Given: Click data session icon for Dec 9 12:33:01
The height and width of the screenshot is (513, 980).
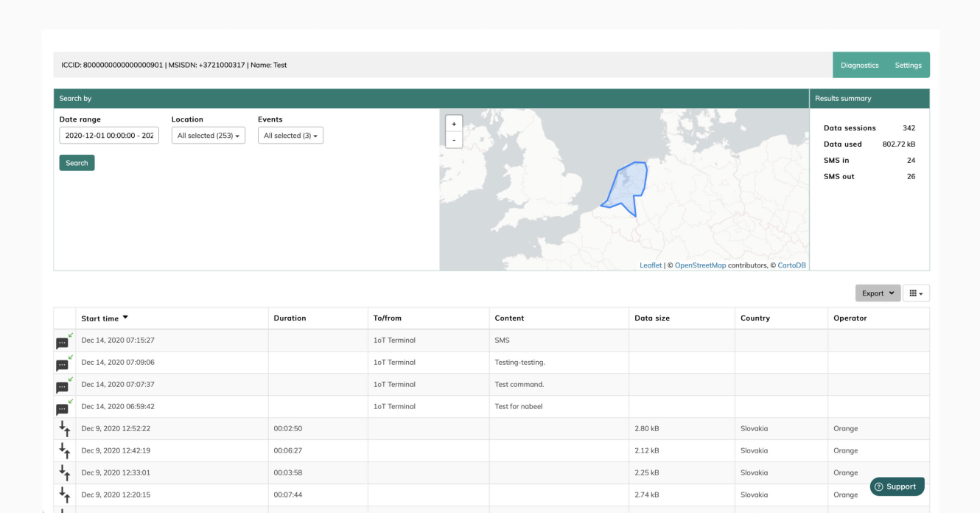Looking at the screenshot, I should coord(65,473).
